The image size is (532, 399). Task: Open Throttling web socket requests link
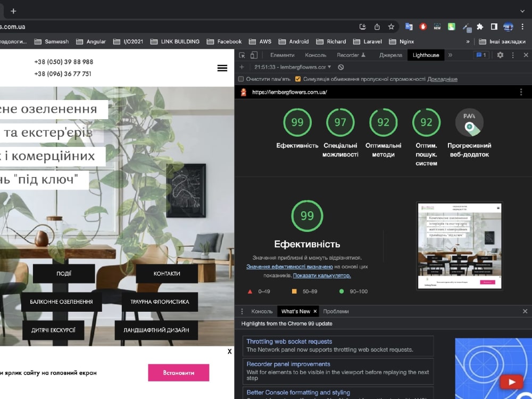click(289, 342)
